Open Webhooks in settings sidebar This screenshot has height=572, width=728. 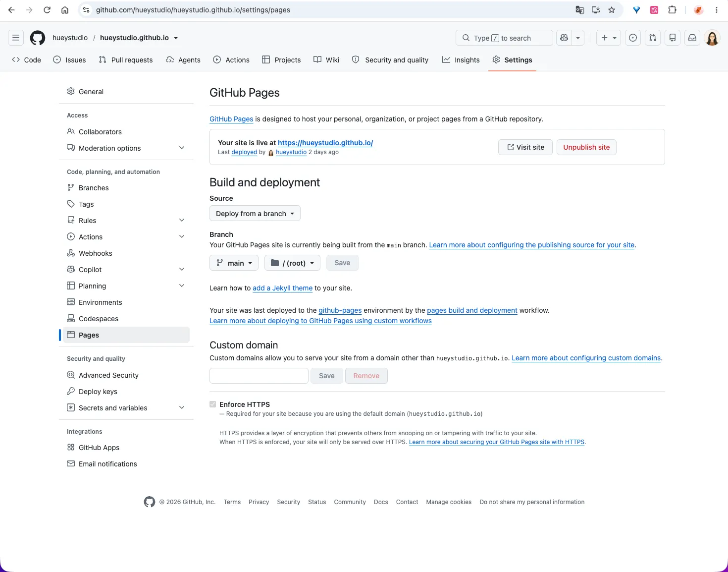coord(126,253)
